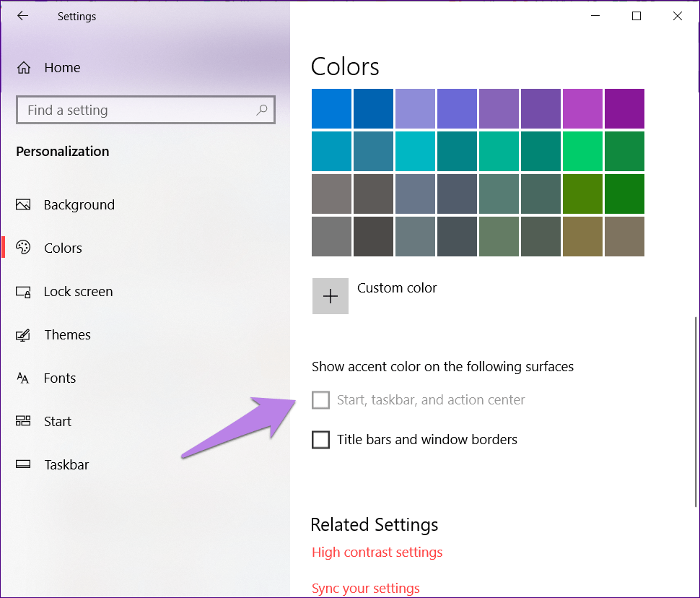Image resolution: width=700 pixels, height=598 pixels.
Task: Select Colors in the sidebar
Action: (x=63, y=248)
